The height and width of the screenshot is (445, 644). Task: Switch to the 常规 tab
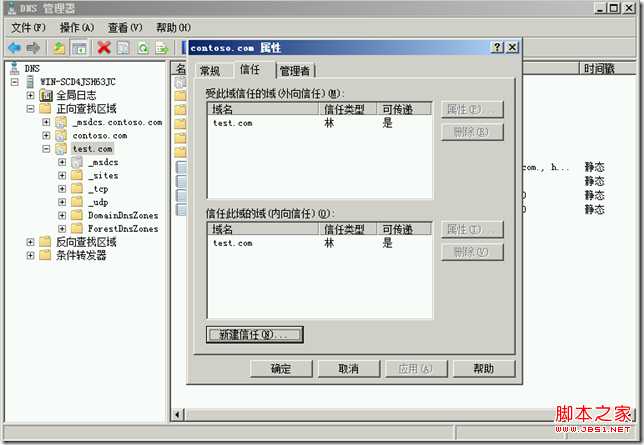click(x=210, y=71)
